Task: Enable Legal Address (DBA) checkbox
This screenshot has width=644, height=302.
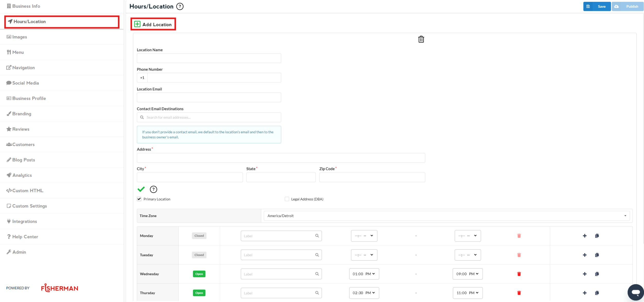Action: tap(287, 199)
